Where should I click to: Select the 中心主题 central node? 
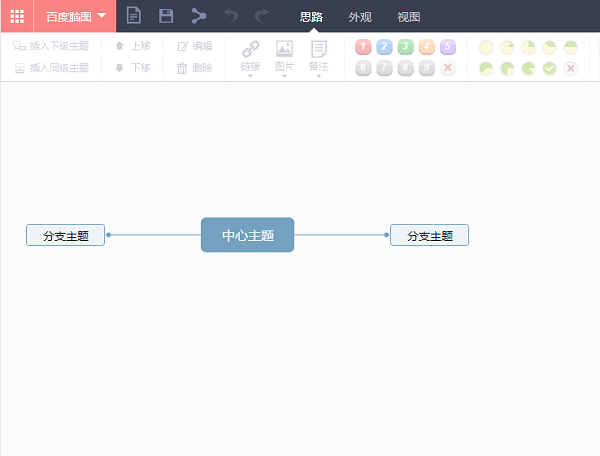(248, 235)
